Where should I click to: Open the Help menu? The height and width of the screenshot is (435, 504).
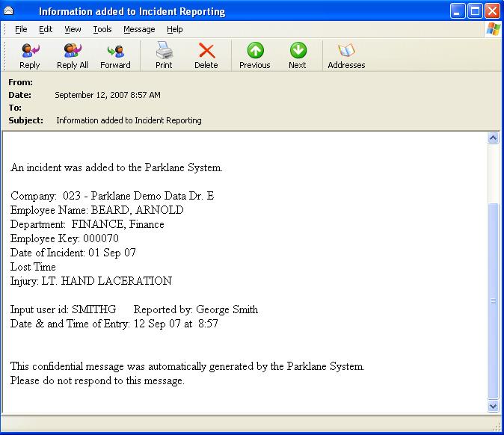[174, 29]
